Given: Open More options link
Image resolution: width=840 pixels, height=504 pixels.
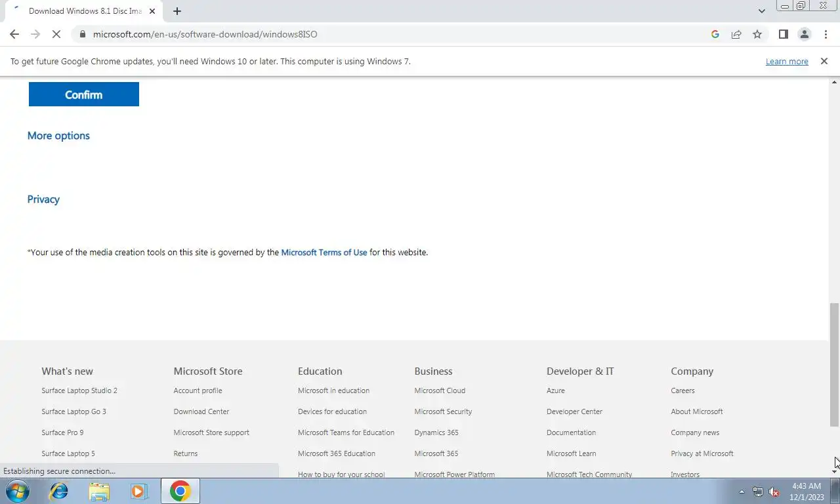Looking at the screenshot, I should tap(58, 136).
